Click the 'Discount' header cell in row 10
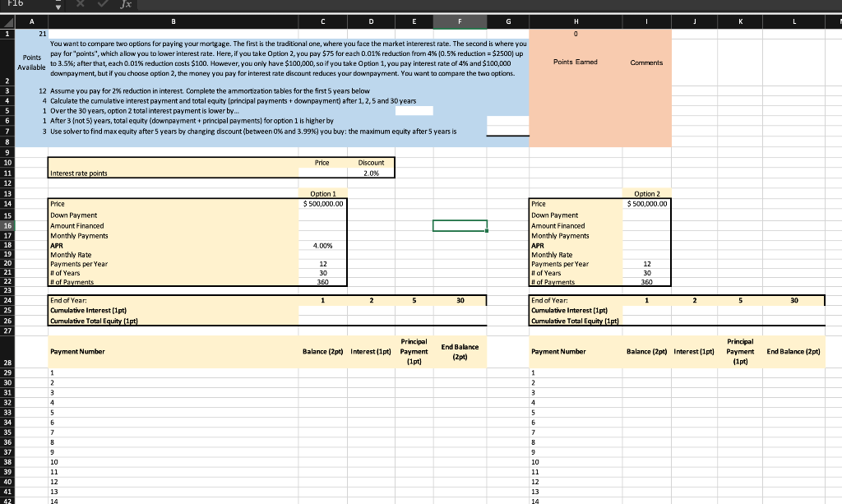The height and width of the screenshot is (504, 842). click(371, 163)
